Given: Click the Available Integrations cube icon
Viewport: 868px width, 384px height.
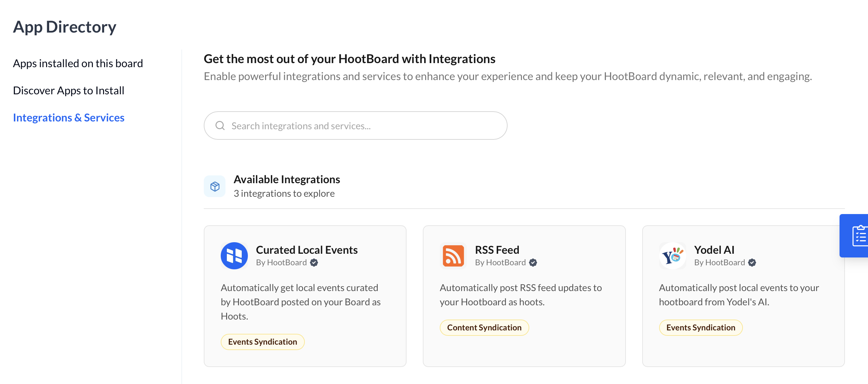Looking at the screenshot, I should point(215,186).
